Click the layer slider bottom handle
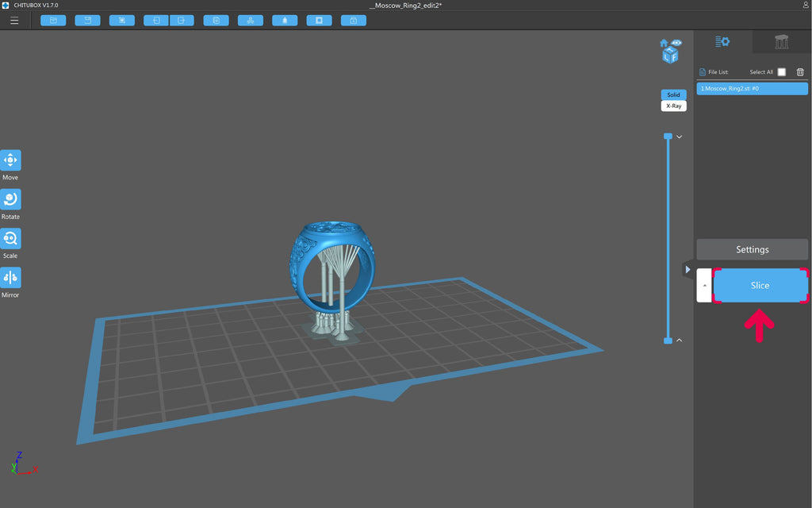Viewport: 812px width, 508px height. tap(668, 341)
